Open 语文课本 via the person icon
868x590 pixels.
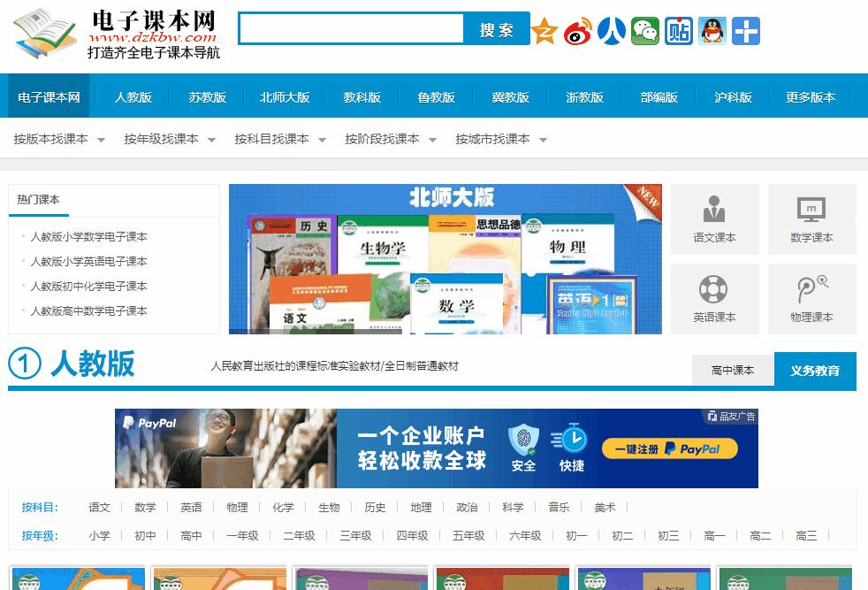714,218
